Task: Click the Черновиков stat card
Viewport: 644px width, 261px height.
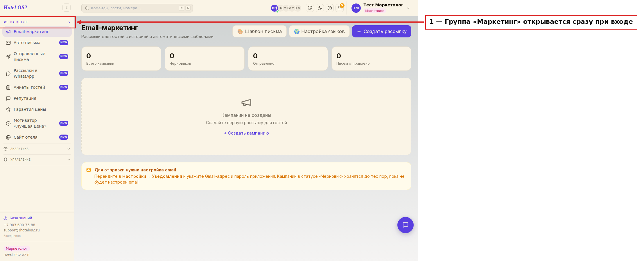Action: pyautogui.click(x=204, y=59)
